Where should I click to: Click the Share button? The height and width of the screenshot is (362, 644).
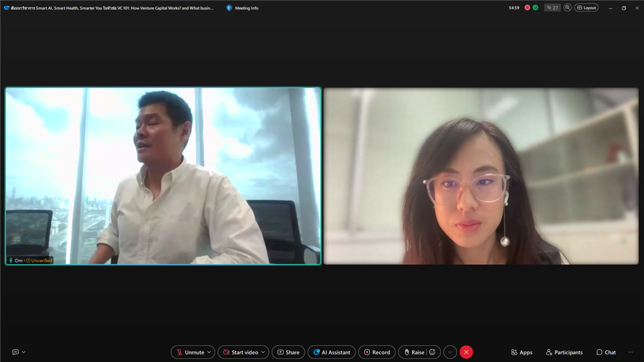[x=288, y=352]
